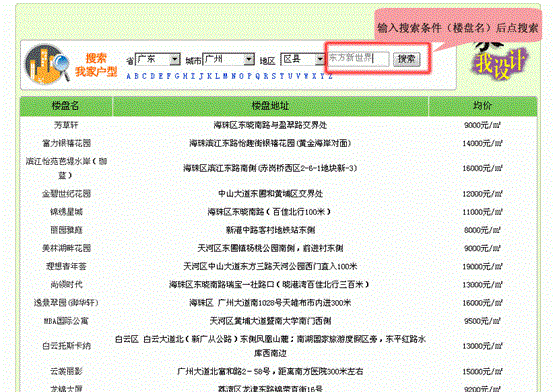Select the 美林湖畔花园 property name

66,248
